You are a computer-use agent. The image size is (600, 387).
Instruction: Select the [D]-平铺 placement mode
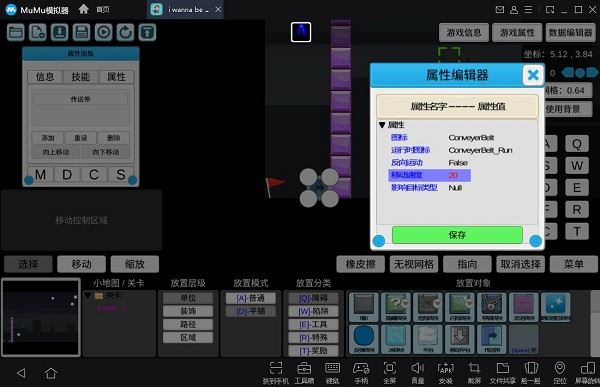pos(251,311)
